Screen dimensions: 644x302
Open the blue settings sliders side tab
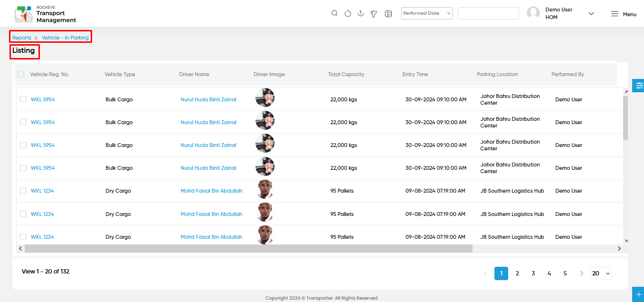pyautogui.click(x=638, y=85)
